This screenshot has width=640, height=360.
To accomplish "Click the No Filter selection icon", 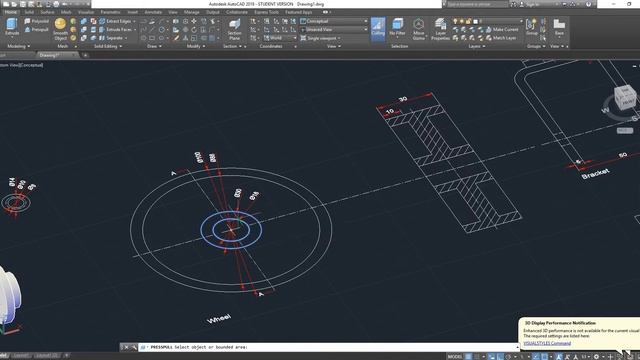I will (397, 27).
